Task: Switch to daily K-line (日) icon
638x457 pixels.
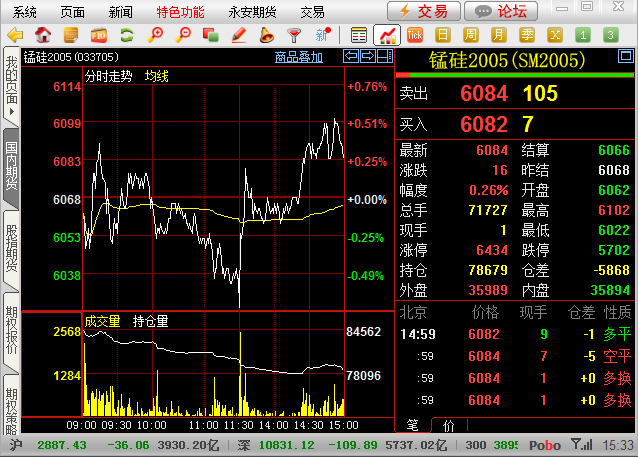Action: click(x=441, y=35)
